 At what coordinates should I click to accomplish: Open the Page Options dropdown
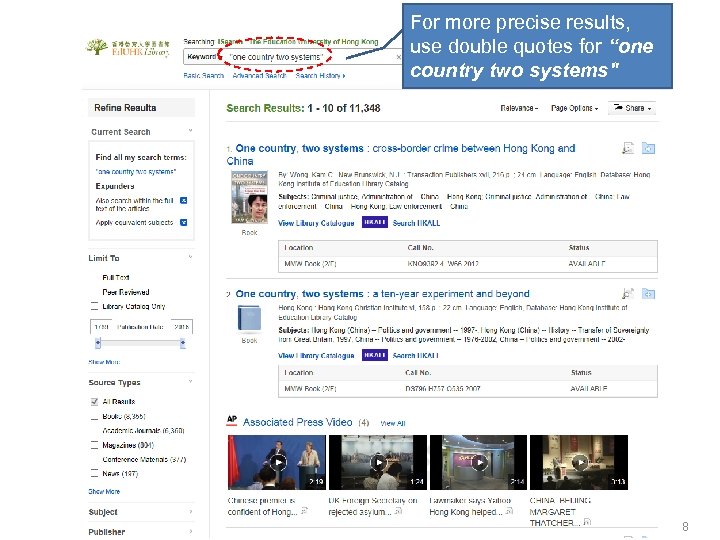[574, 108]
